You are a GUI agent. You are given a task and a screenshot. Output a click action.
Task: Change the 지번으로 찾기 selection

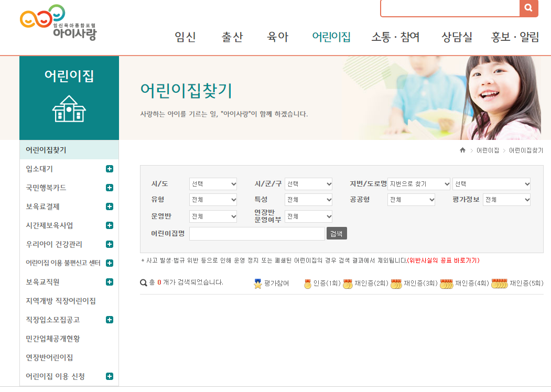(418, 184)
